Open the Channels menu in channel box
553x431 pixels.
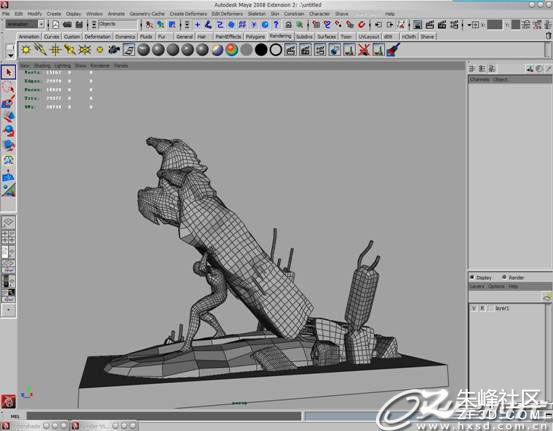click(x=480, y=79)
